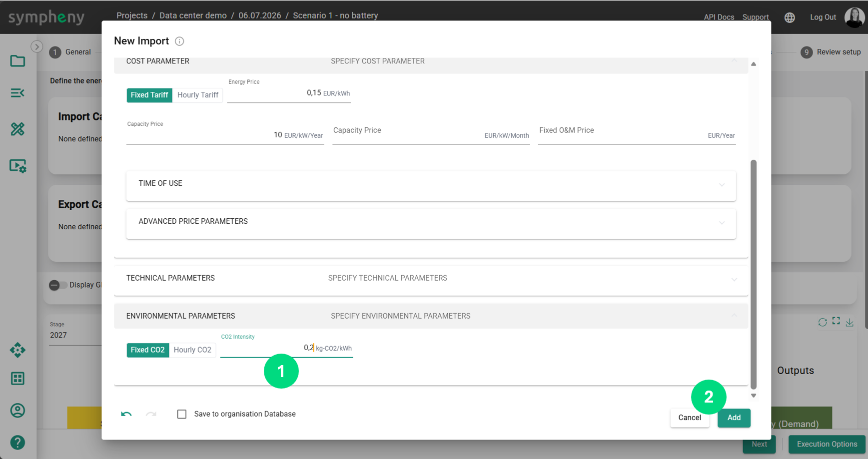The image size is (868, 459).
Task: Click the Add button
Action: click(734, 418)
